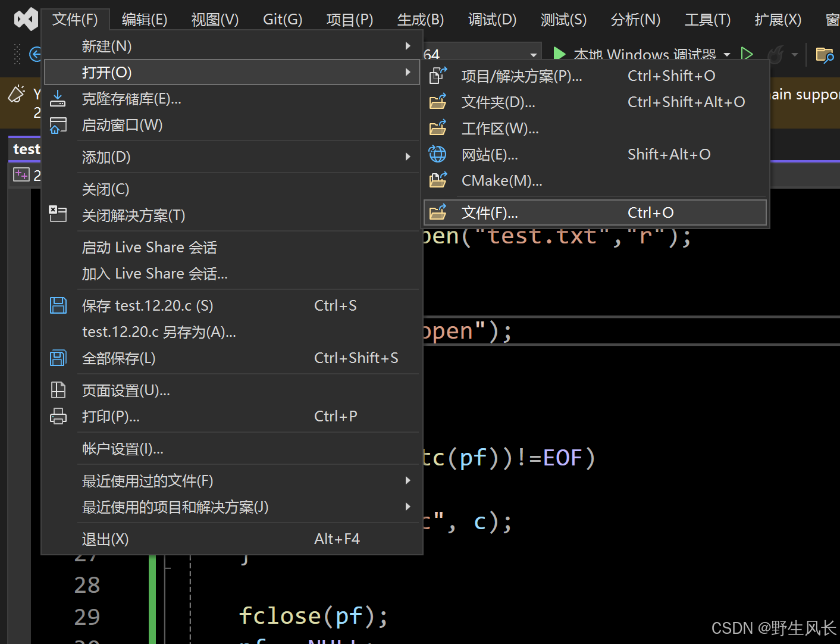Select 启动窗口(W) menu item
Viewport: 840px width, 644px height.
pos(232,124)
